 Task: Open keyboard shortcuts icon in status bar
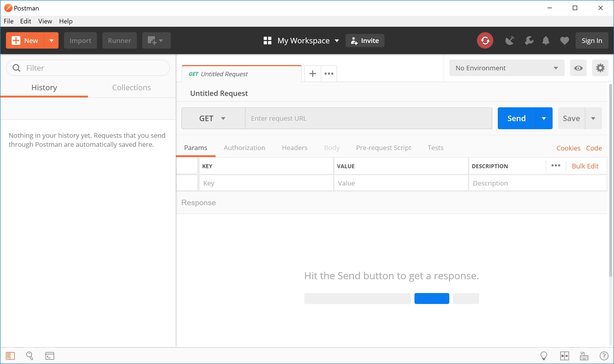[x=584, y=356]
